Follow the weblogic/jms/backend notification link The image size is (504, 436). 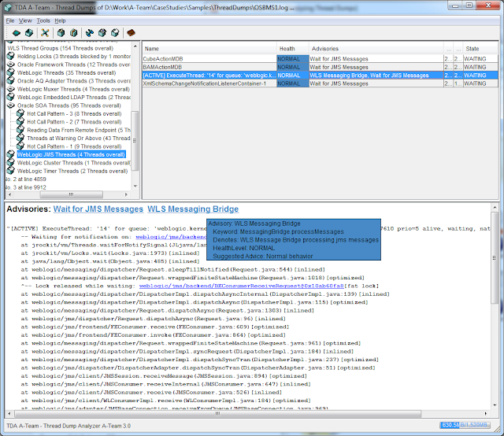[x=171, y=237]
